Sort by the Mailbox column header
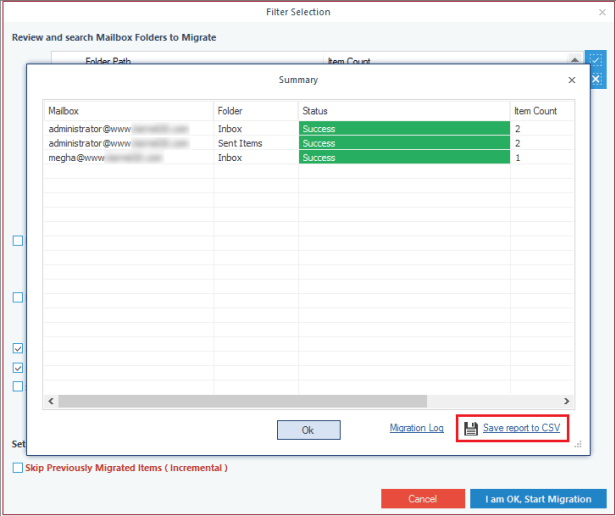The image size is (616, 516). pyautogui.click(x=128, y=110)
